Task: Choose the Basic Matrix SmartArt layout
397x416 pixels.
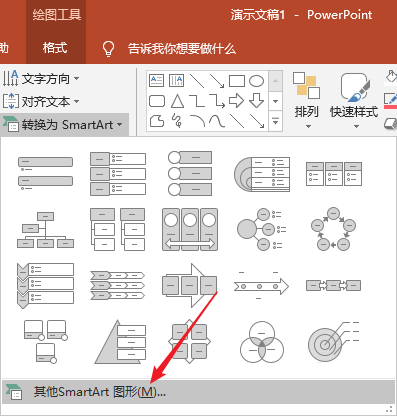Action: pyautogui.click(x=190, y=342)
